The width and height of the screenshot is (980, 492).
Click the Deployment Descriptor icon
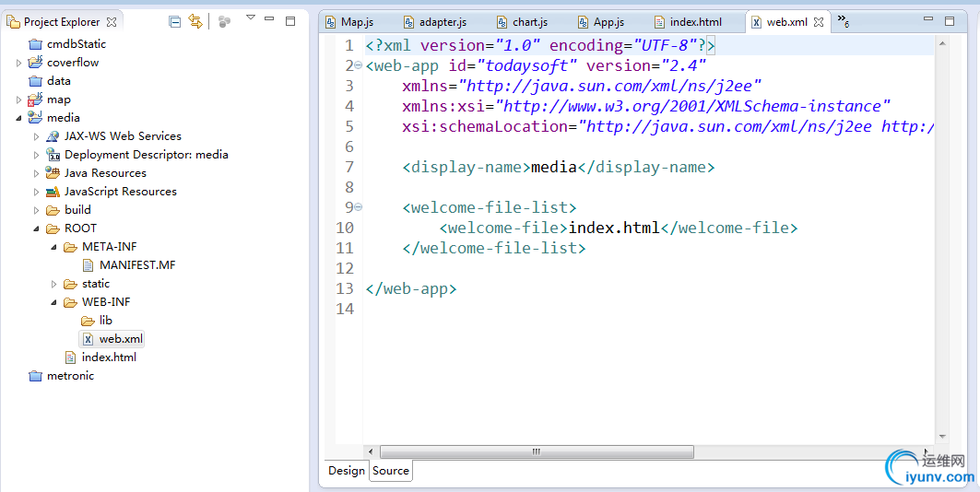coord(53,155)
